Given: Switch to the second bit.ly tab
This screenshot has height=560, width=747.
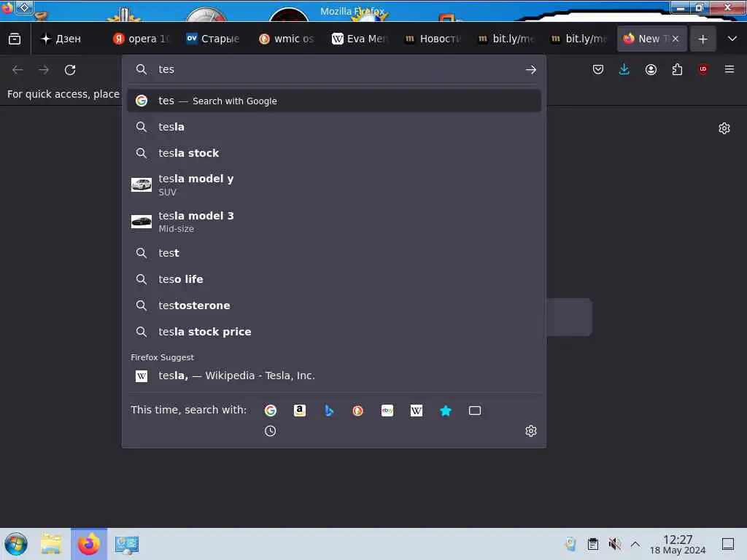Looking at the screenshot, I should (578, 39).
